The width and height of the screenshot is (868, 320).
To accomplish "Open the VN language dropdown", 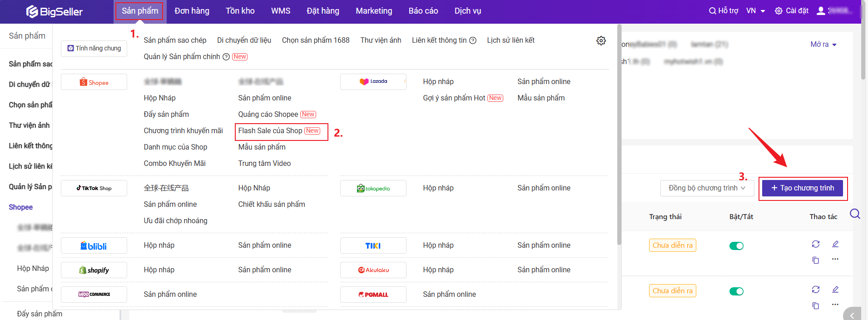I will pos(756,11).
